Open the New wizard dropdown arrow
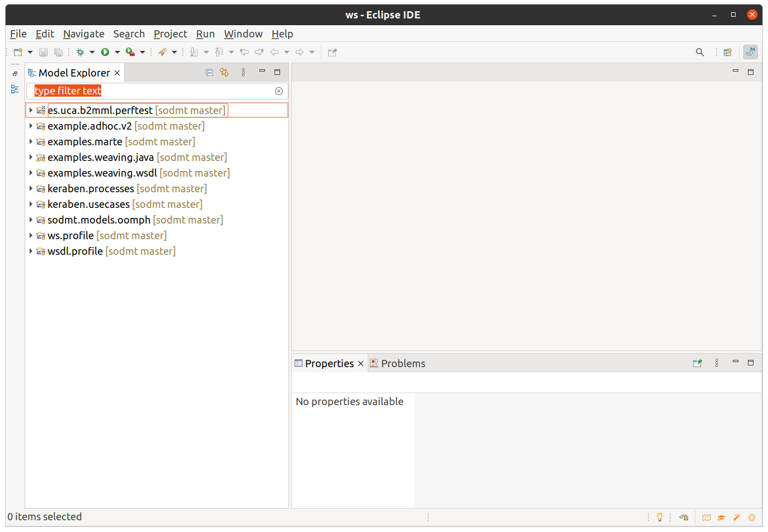 (x=30, y=52)
